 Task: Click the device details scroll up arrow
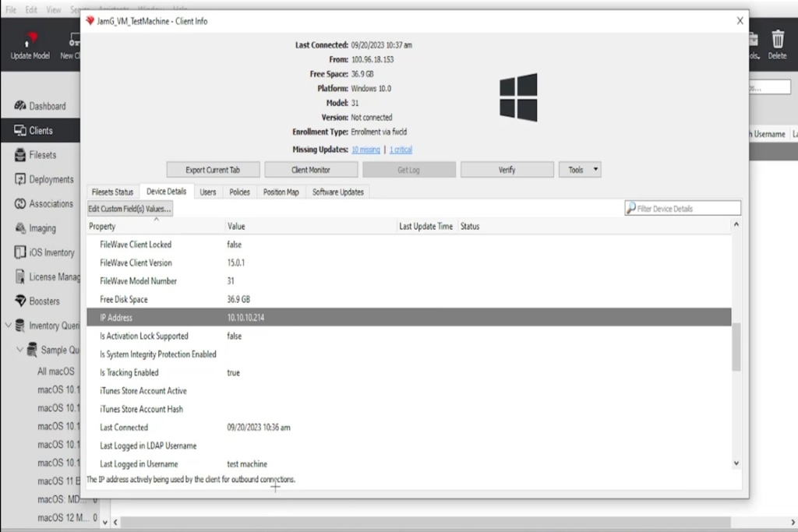(x=736, y=224)
